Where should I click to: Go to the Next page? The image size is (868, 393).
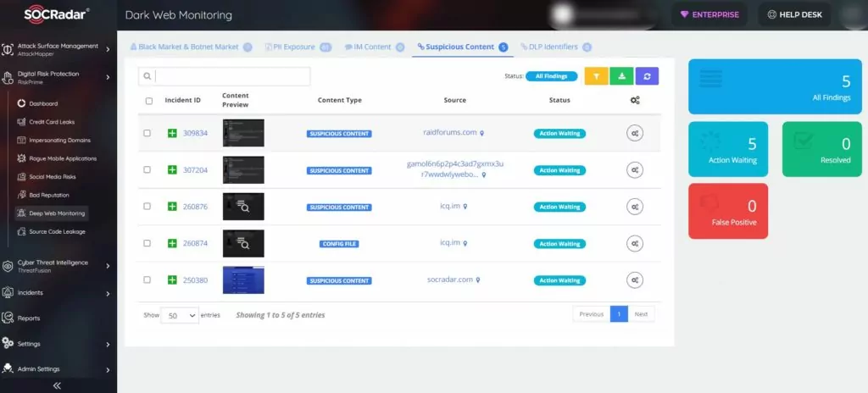click(x=641, y=314)
